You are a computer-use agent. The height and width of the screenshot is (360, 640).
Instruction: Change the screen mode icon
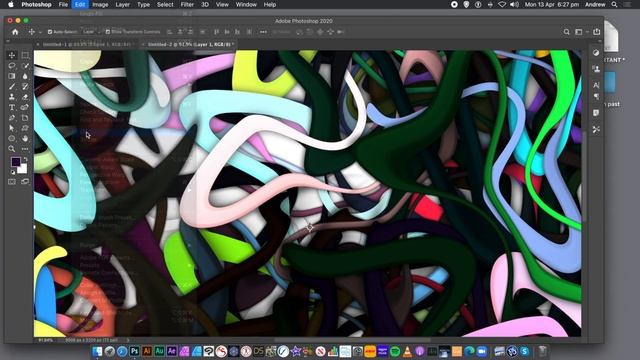click(25, 181)
